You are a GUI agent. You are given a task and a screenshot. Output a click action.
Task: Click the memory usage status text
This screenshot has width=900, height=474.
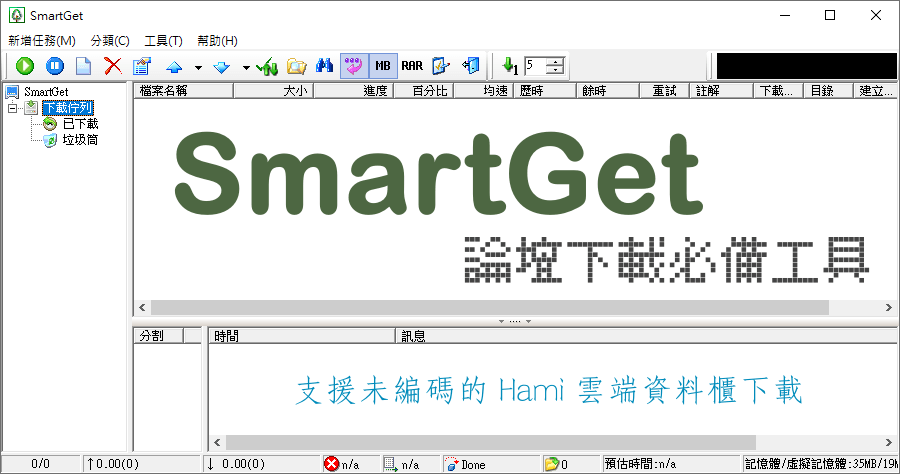point(822,464)
